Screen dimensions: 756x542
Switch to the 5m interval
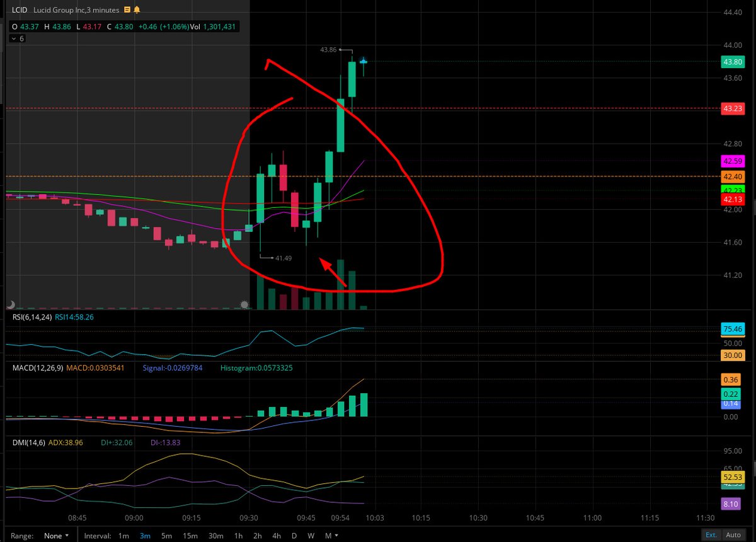tap(166, 536)
